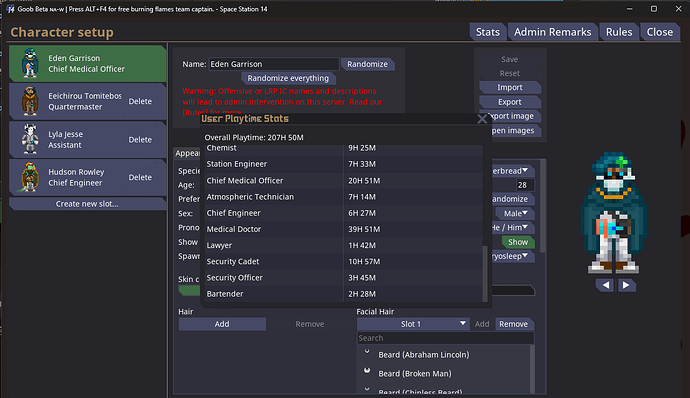Click the Bartender playtime row
Screen dimensions: 690x398
(343, 294)
